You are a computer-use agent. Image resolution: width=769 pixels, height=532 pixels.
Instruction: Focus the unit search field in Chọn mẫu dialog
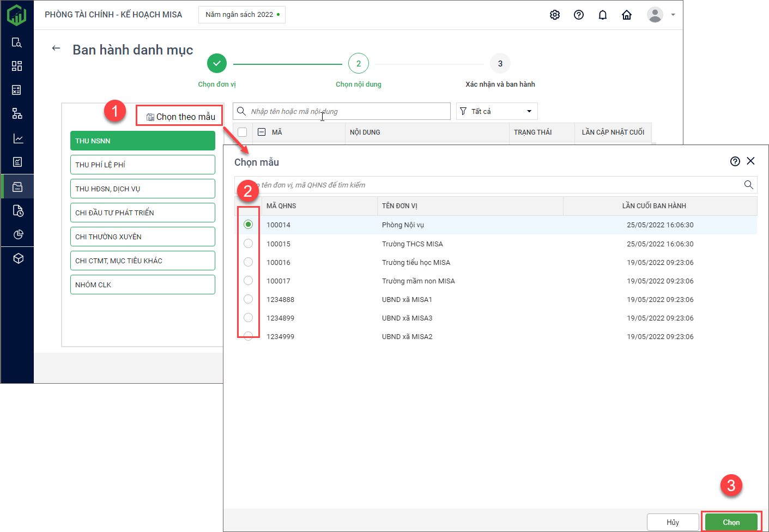[496, 185]
